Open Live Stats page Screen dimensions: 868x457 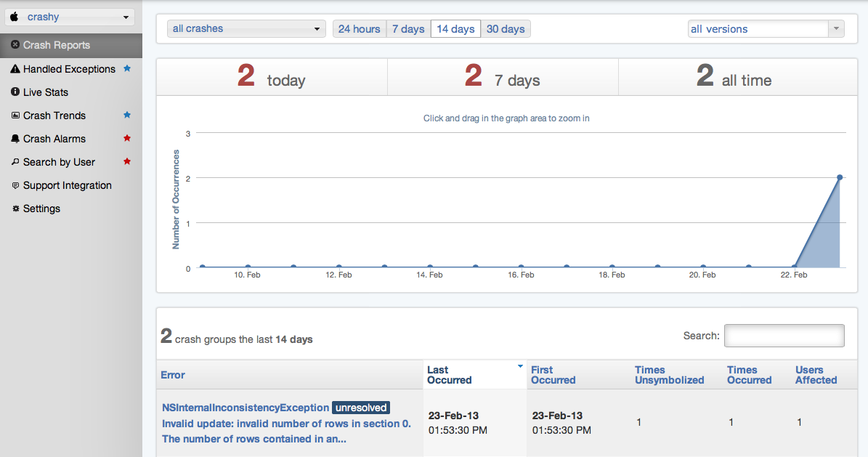(x=45, y=92)
